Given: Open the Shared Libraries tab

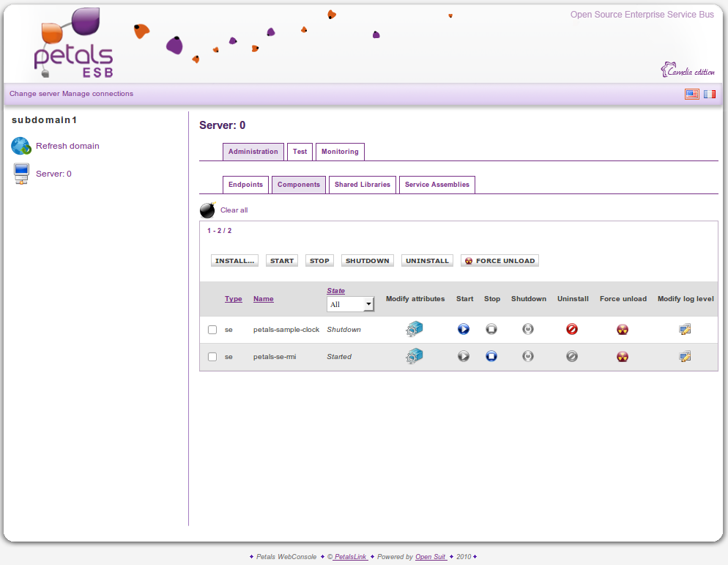Looking at the screenshot, I should click(x=362, y=185).
